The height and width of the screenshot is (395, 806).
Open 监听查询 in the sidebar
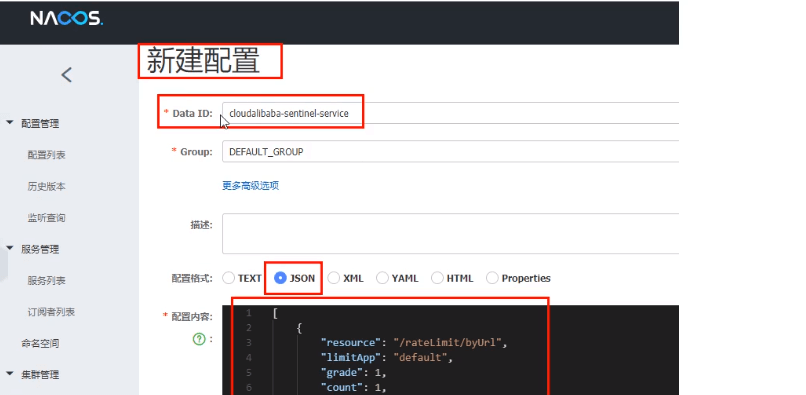[46, 218]
